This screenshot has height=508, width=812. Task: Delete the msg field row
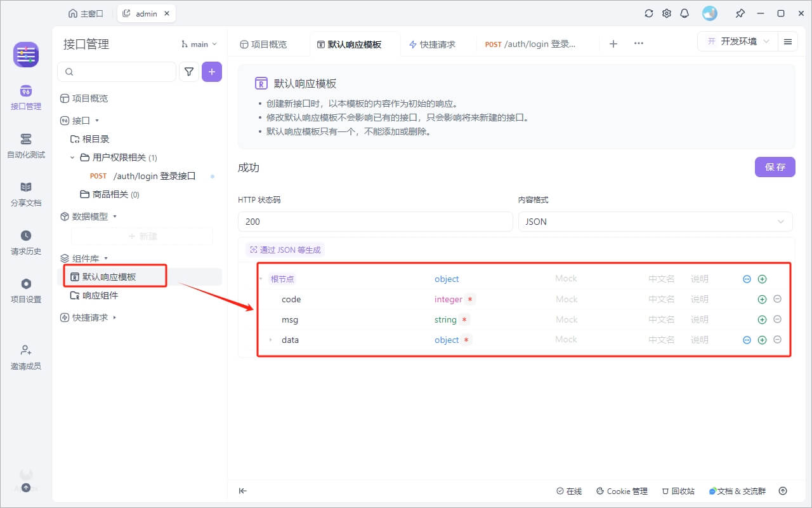(x=777, y=319)
